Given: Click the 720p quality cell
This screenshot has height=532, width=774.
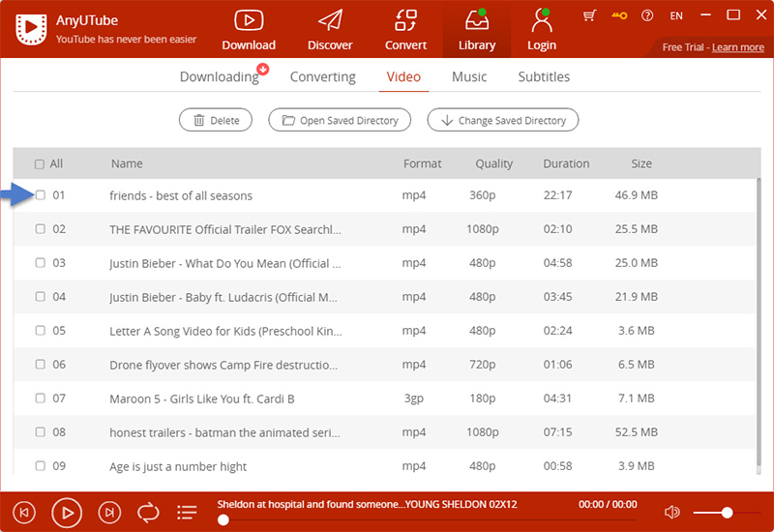Looking at the screenshot, I should [x=482, y=365].
